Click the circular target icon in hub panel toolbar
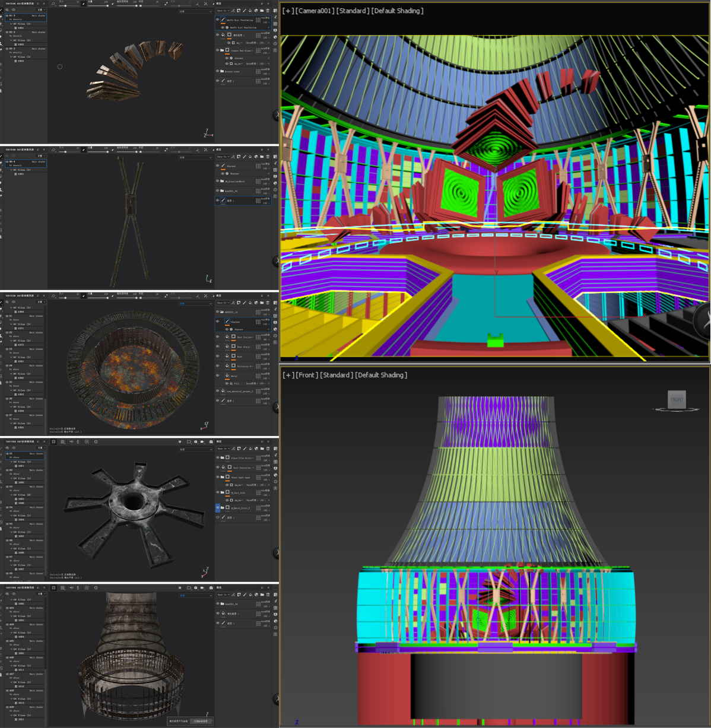This screenshot has height=728, width=711. (96, 441)
